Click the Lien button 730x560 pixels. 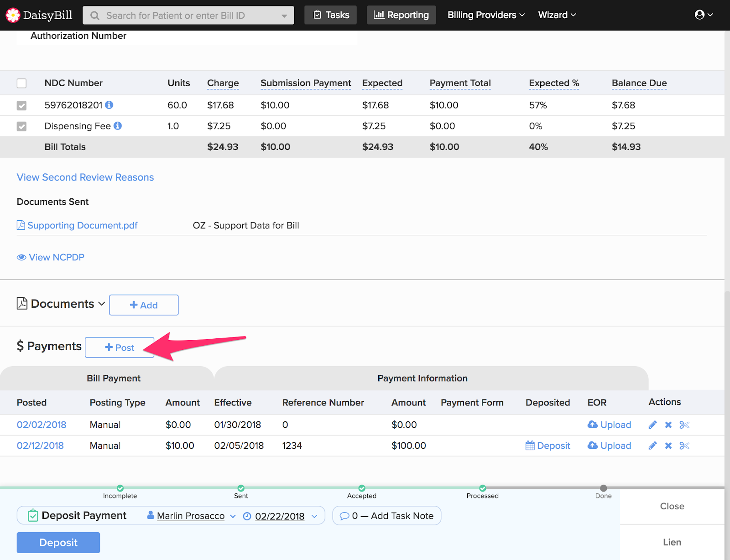click(x=672, y=542)
